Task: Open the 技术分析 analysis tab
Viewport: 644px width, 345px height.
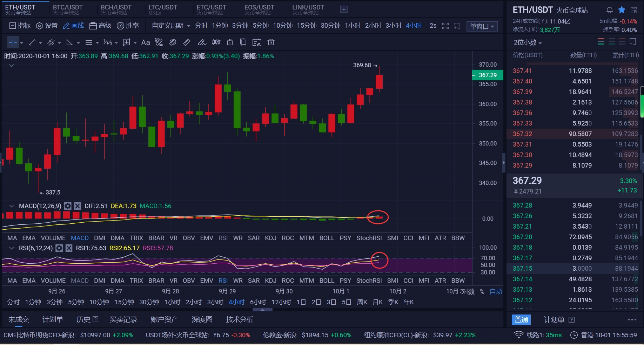Action: pyautogui.click(x=239, y=319)
